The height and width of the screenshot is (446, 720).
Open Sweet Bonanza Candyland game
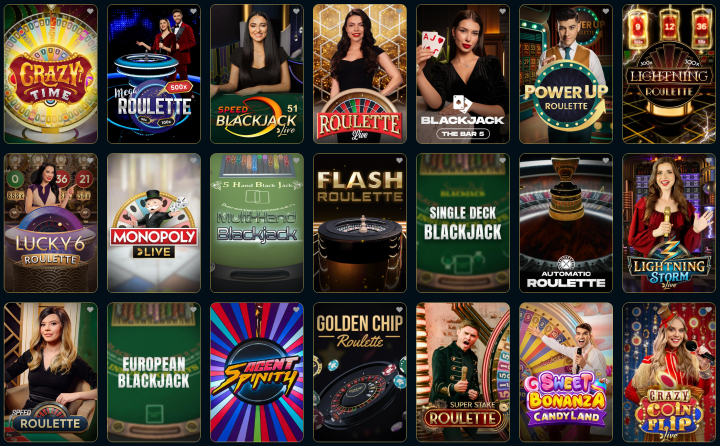pyautogui.click(x=566, y=372)
